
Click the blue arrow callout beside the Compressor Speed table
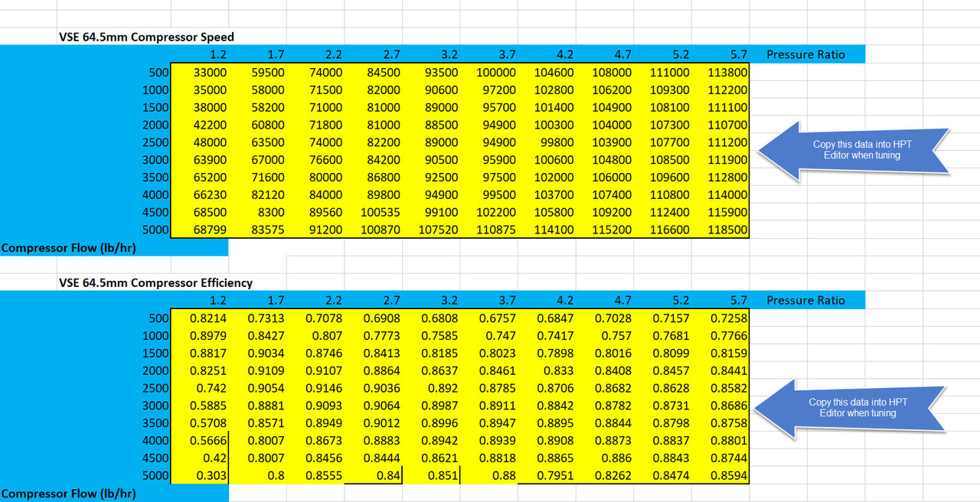tap(850, 150)
